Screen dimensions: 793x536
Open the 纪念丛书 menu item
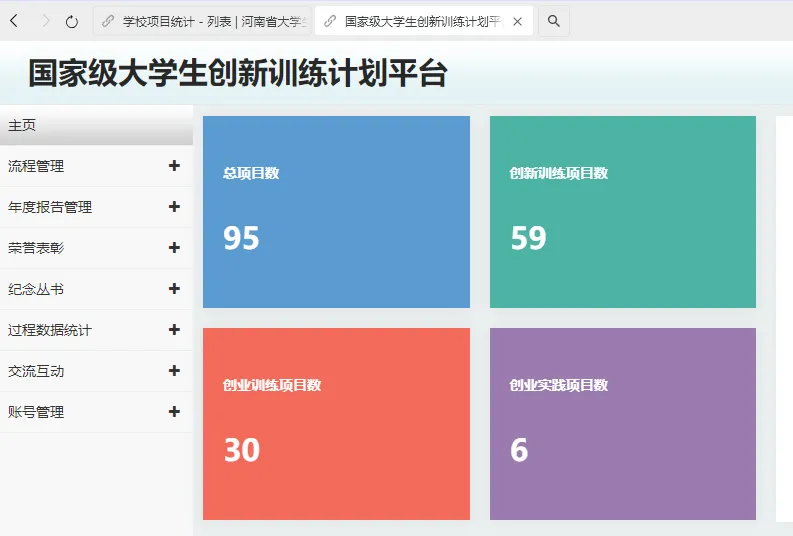coord(96,289)
